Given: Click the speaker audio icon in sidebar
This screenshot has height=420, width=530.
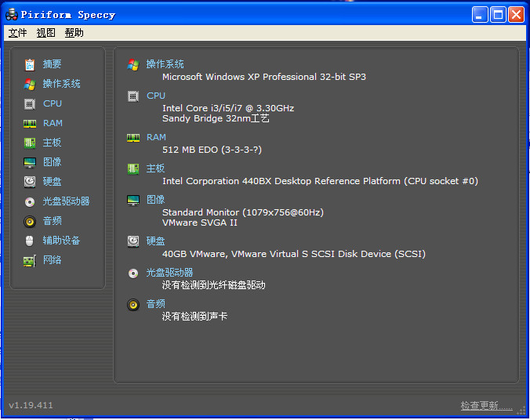Looking at the screenshot, I should [30, 222].
